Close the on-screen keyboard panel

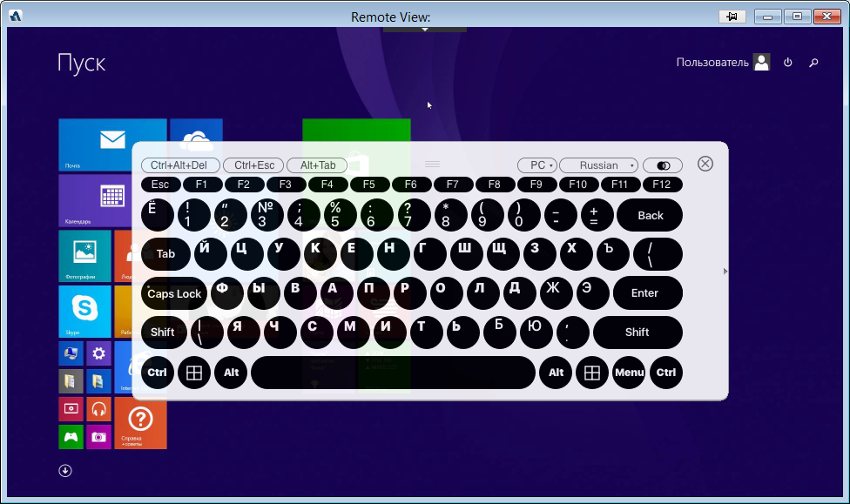[705, 164]
